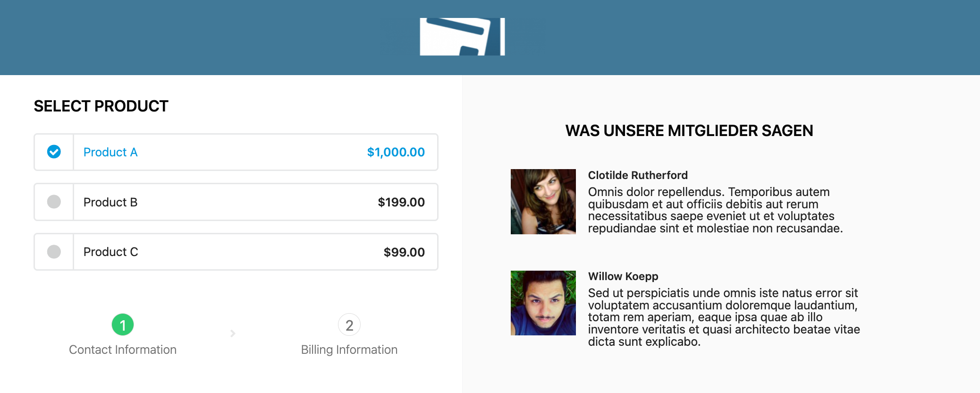Click the $1,000.00 price of Product A

tap(396, 152)
